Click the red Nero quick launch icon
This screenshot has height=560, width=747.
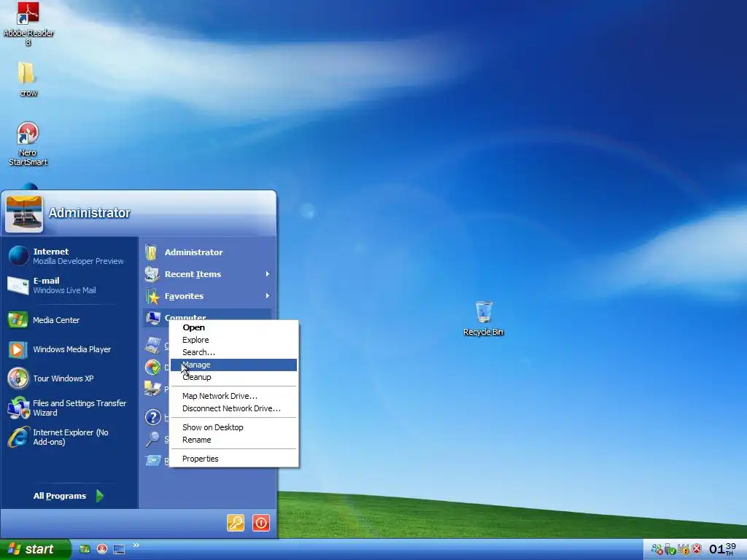click(x=102, y=550)
